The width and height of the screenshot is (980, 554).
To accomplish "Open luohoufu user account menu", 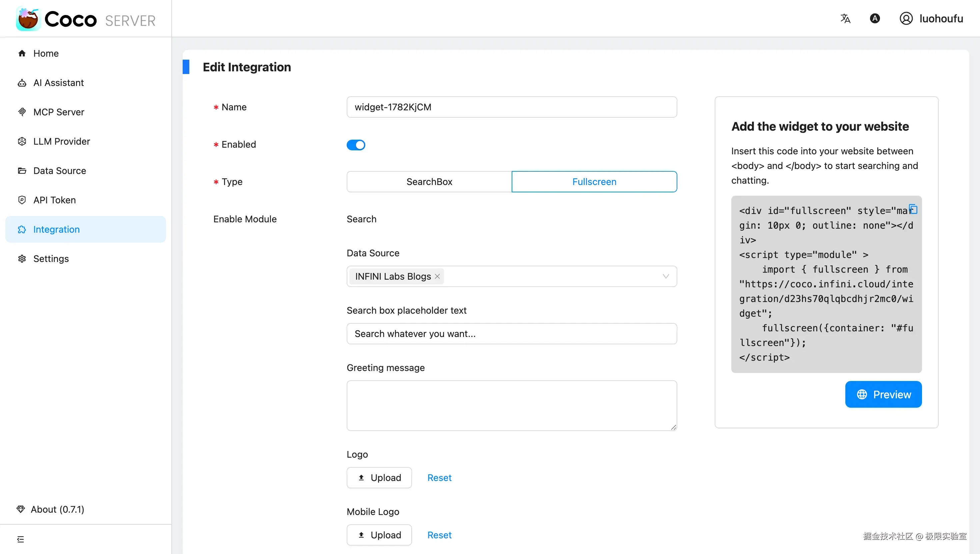I will coord(931,18).
